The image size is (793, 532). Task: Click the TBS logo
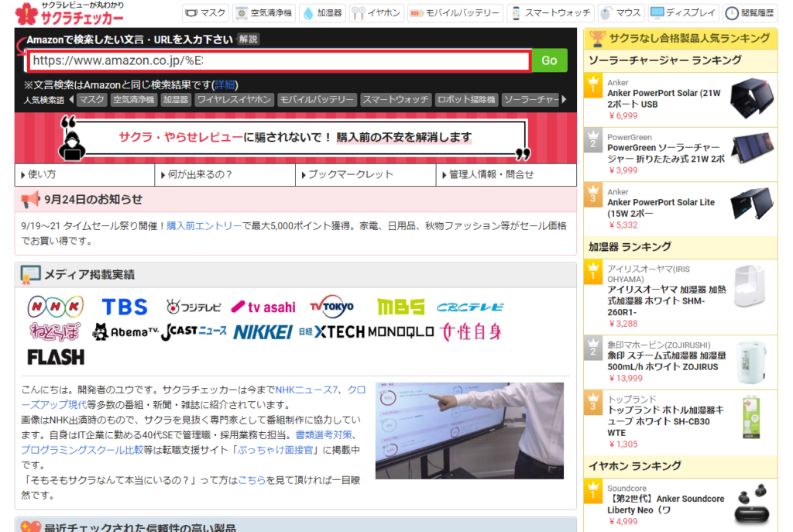coord(125,307)
